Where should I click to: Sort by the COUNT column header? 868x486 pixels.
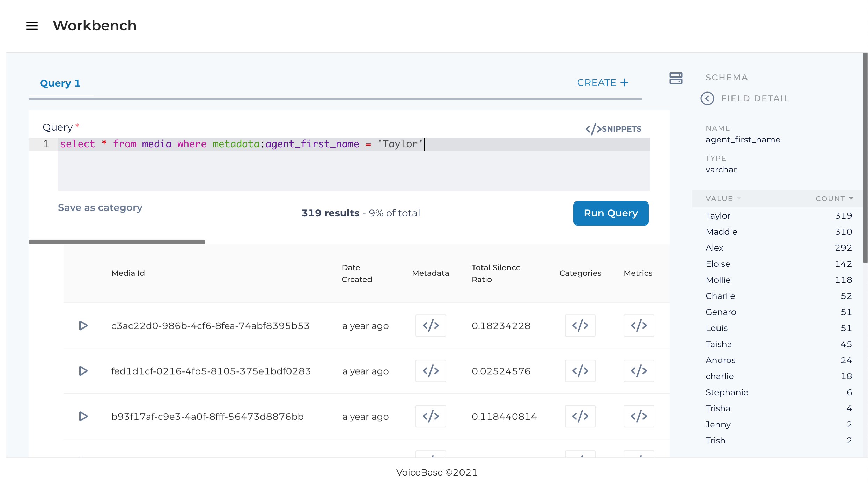tap(834, 199)
